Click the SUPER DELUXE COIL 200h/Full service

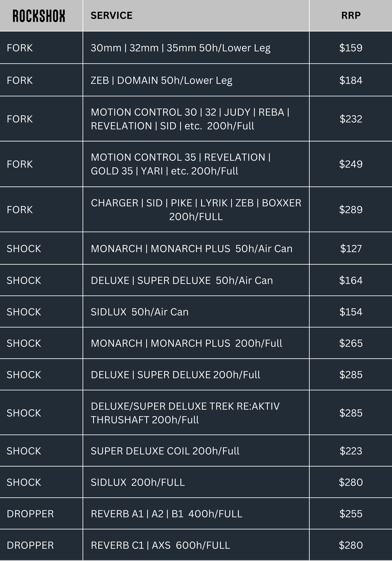165,451
